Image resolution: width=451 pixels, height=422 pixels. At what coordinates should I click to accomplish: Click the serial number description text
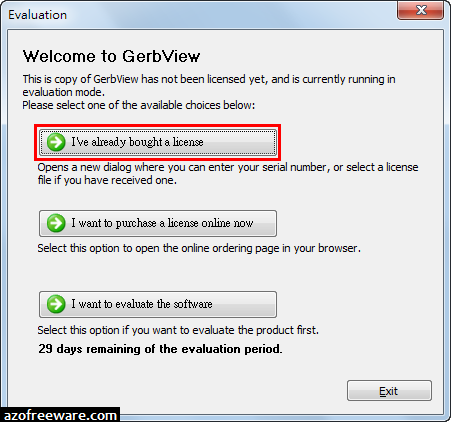click(x=228, y=173)
